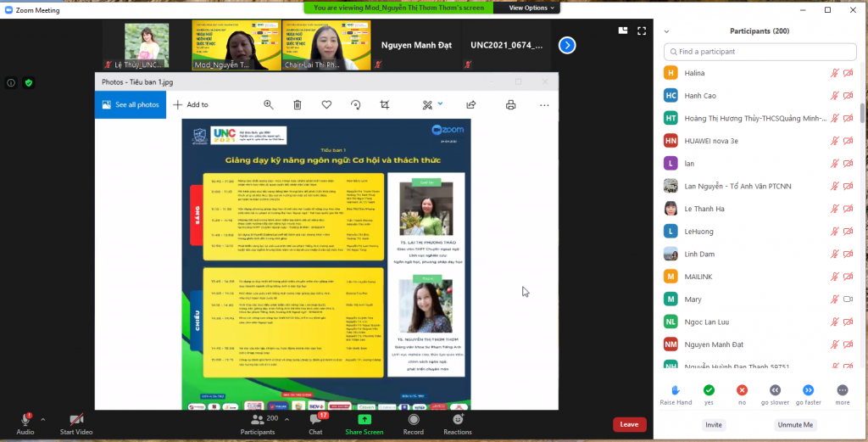Click the Find a participant search field
The width and height of the screenshot is (868, 442).
coord(760,52)
